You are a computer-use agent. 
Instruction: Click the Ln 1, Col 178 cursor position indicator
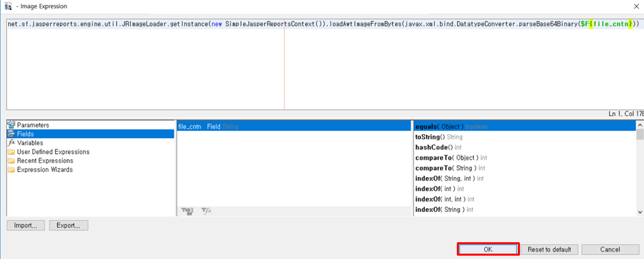coord(626,113)
